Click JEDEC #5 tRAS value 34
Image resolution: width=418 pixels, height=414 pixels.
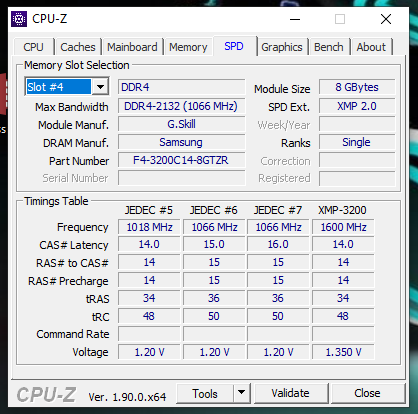(x=149, y=298)
